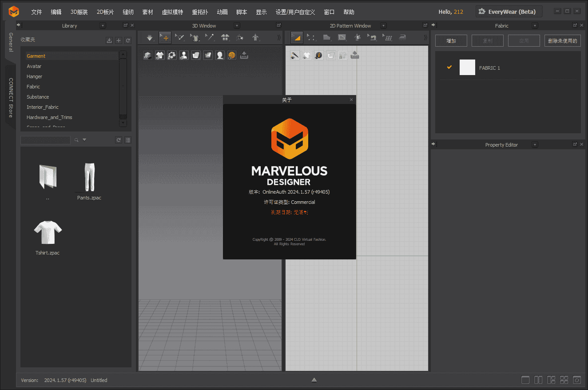Click the orange globe icon in 3D view
Image resolution: width=588 pixels, height=390 pixels.
[x=232, y=56]
